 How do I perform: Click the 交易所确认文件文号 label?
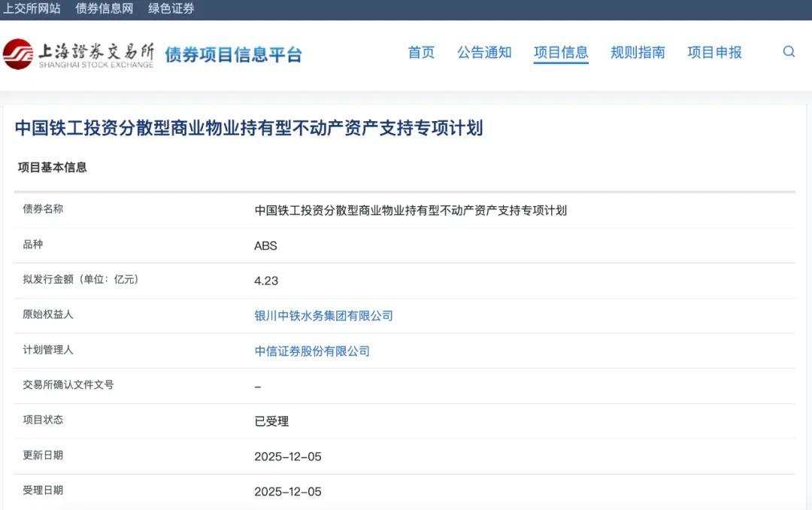click(68, 384)
